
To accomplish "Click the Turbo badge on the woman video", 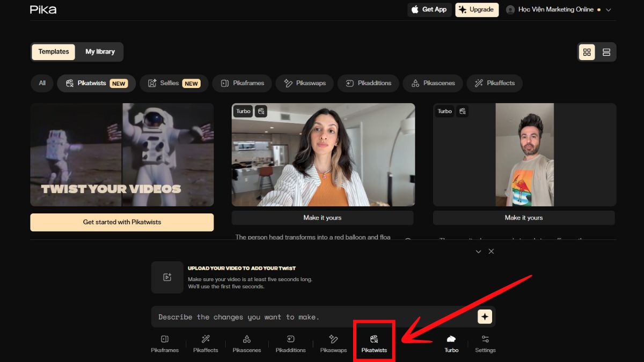I will pyautogui.click(x=243, y=111).
